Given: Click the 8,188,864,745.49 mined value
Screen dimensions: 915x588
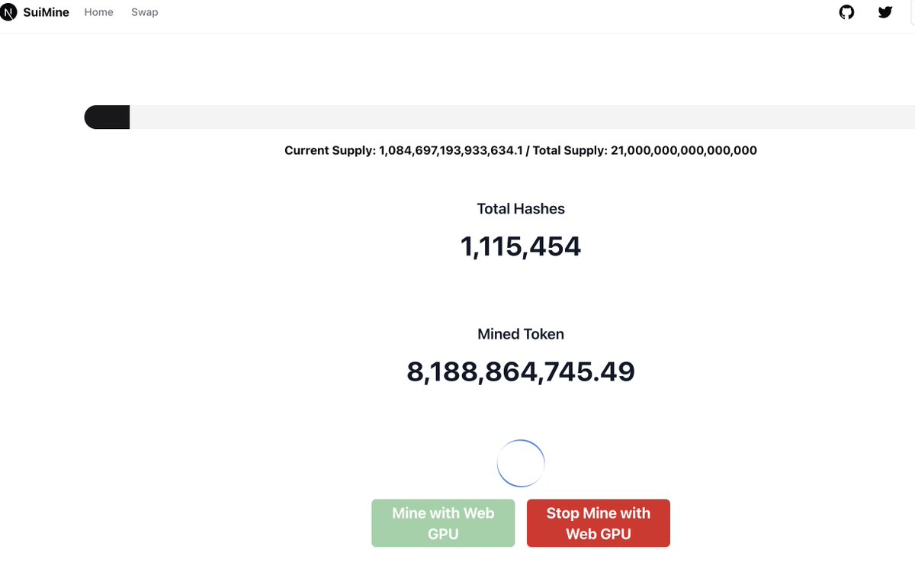Looking at the screenshot, I should tap(521, 371).
